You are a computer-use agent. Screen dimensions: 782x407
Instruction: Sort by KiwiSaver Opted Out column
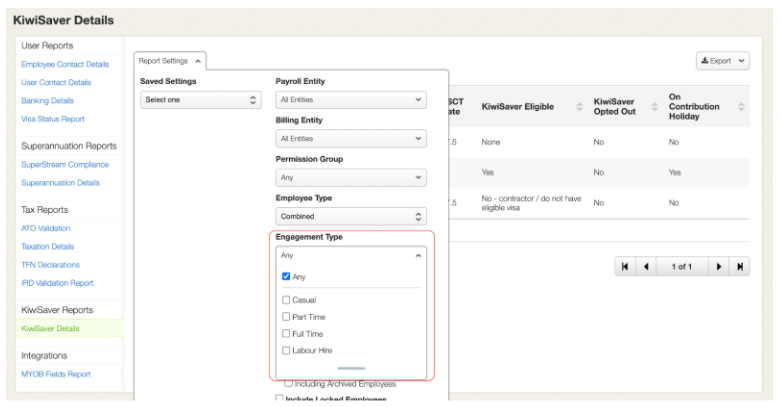click(x=655, y=106)
